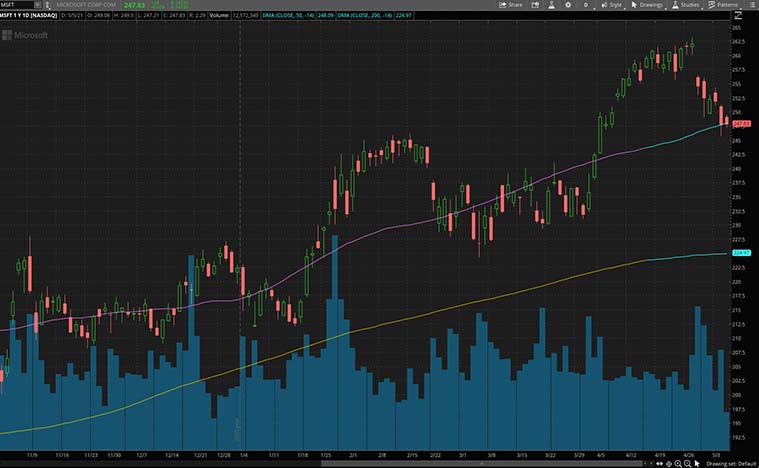Click the Share button in the toolbar
This screenshot has height=468, width=759.
tap(510, 5)
